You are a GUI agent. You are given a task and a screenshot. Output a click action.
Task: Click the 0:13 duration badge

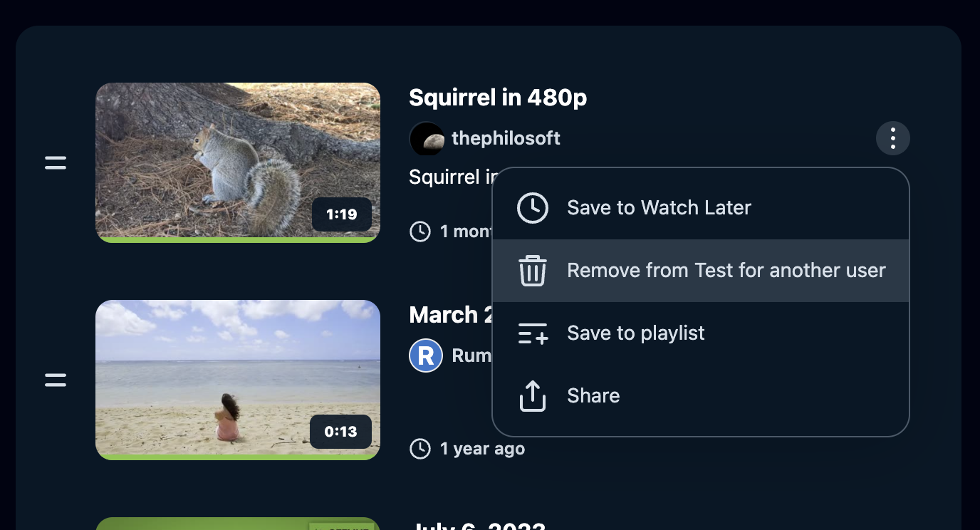click(340, 432)
